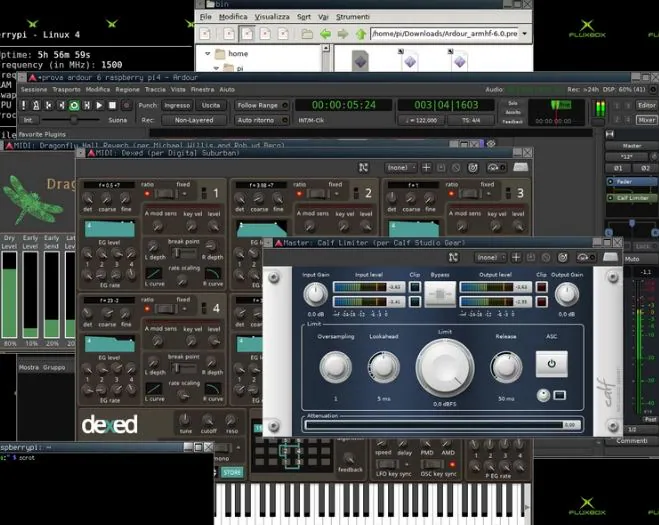The image size is (659, 525).
Task: Open the Finestra menu in Ardour
Action: 202,90
